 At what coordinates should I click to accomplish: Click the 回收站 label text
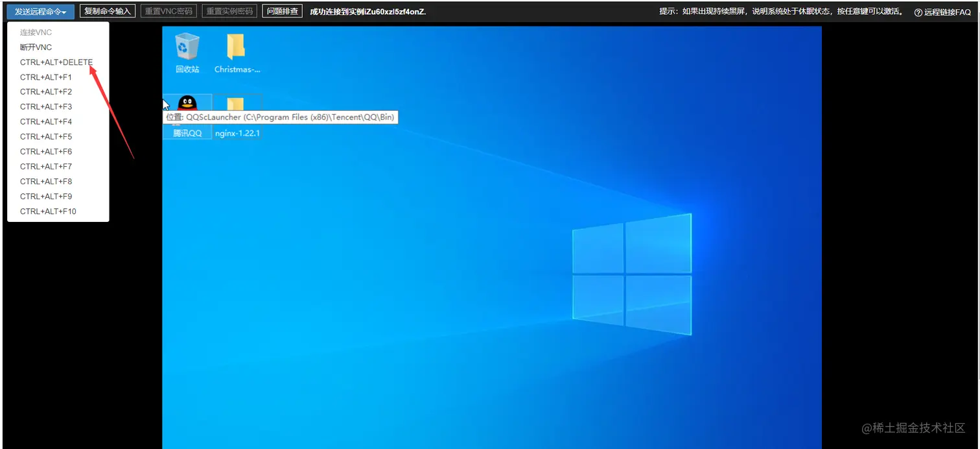(x=187, y=69)
